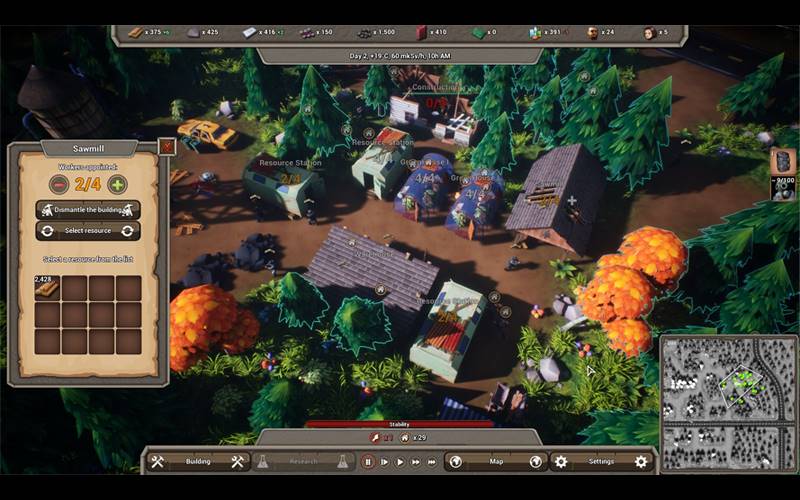Click the red book resource icon
Viewport: 800px width, 500px height.
[x=421, y=32]
